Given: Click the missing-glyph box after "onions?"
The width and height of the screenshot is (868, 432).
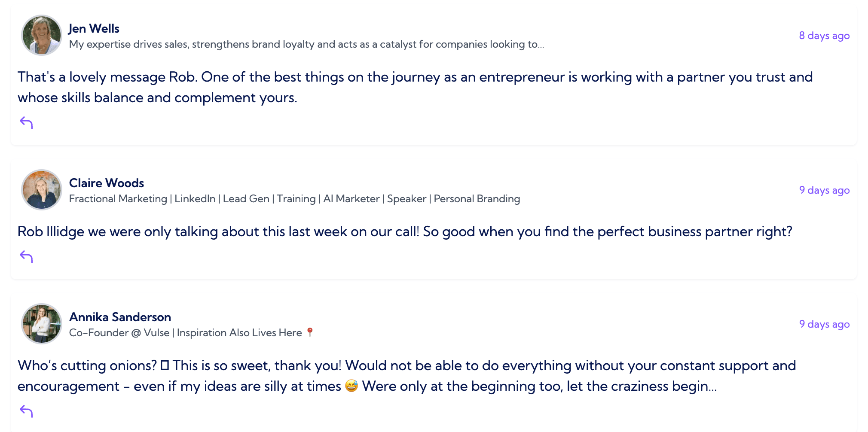Looking at the screenshot, I should tap(165, 366).
